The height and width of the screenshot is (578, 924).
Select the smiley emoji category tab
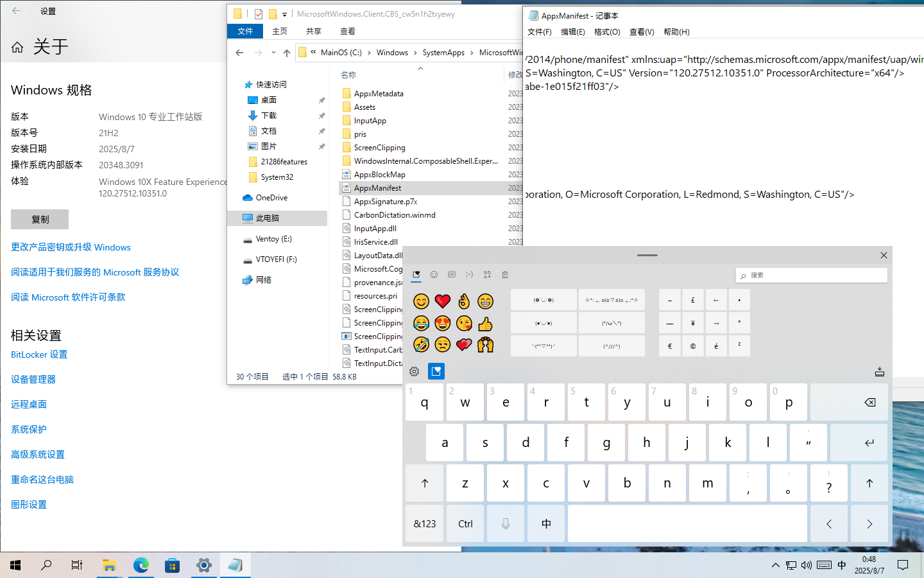pos(434,275)
